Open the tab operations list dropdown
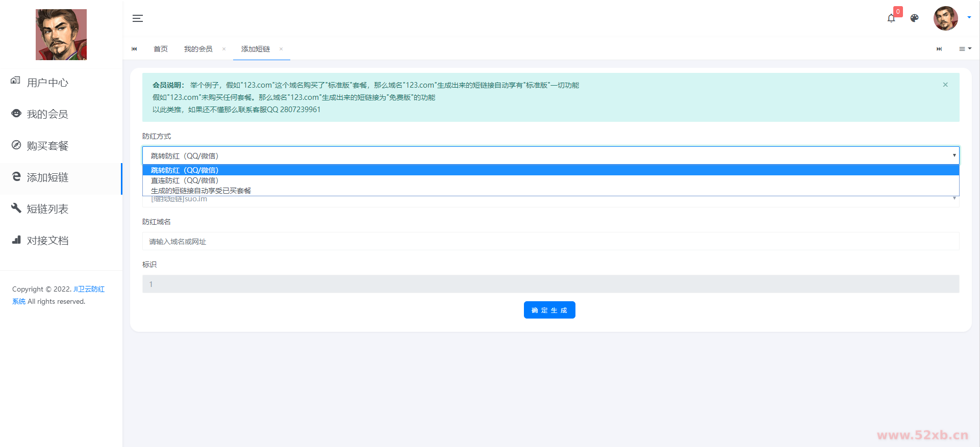The image size is (980, 447). coord(965,49)
